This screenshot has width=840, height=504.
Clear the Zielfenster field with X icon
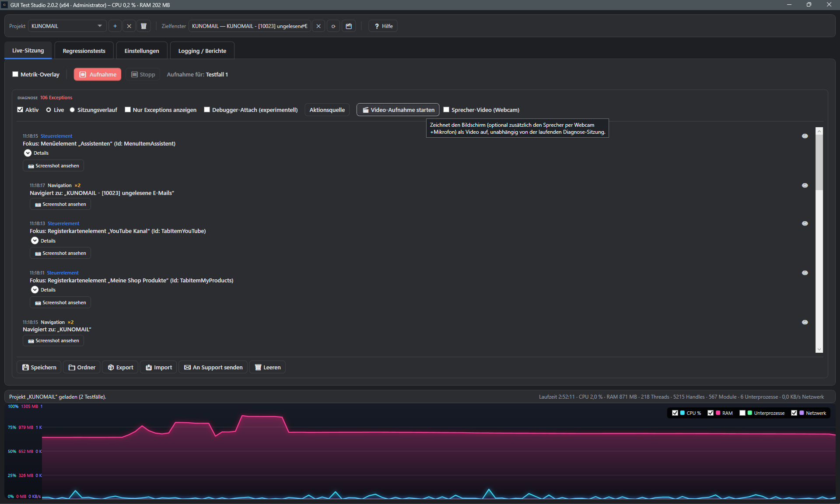tap(318, 26)
